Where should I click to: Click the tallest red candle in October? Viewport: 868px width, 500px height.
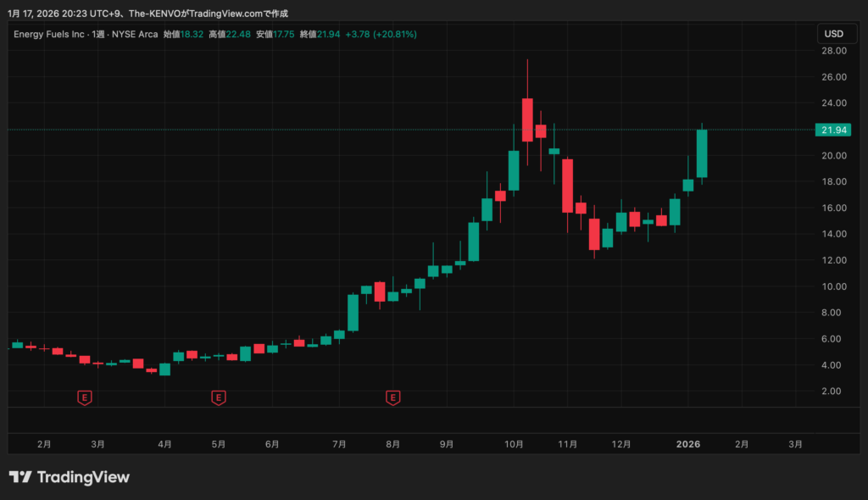pos(527,119)
